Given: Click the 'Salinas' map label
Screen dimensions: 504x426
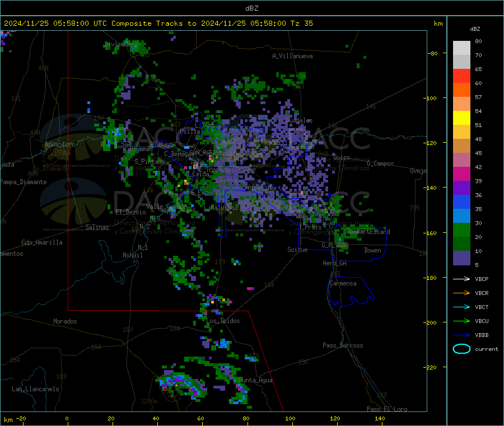Looking at the screenshot, I should point(97,227).
